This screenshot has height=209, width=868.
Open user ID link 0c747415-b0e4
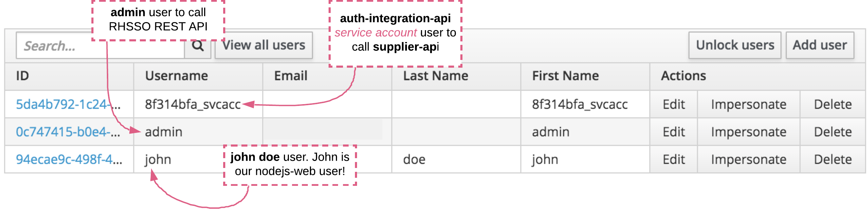point(67,132)
